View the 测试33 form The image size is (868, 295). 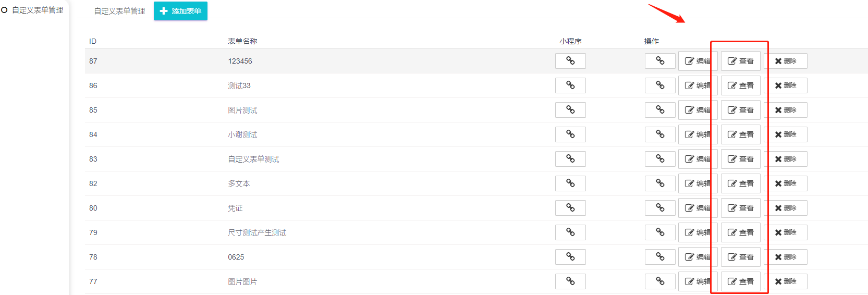741,85
